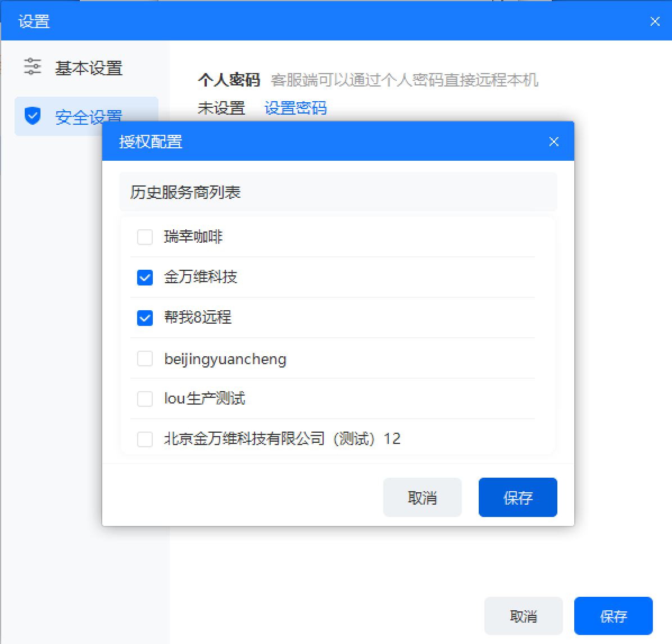The height and width of the screenshot is (644, 672).
Task: Toggle the 北京金万维科技有限公司 (测试) 12 checkbox
Action: 145,439
